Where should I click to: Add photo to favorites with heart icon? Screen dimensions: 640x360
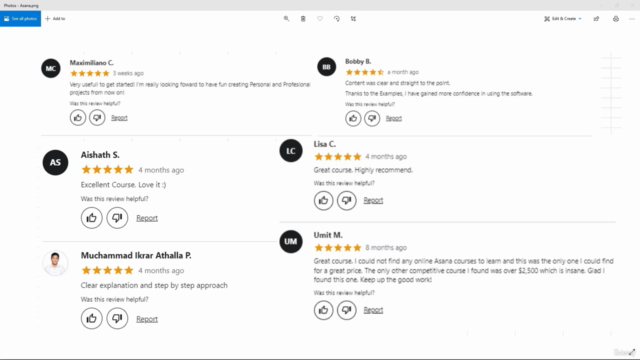(320, 19)
